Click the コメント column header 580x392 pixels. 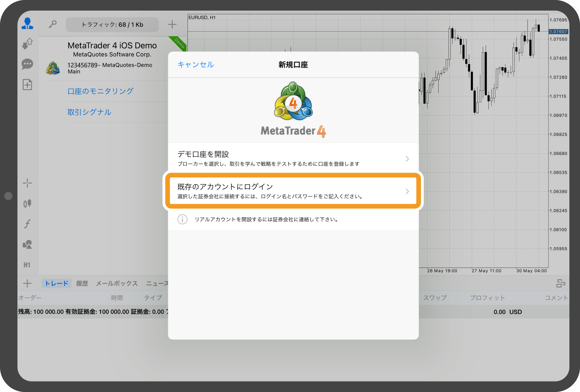point(556,298)
